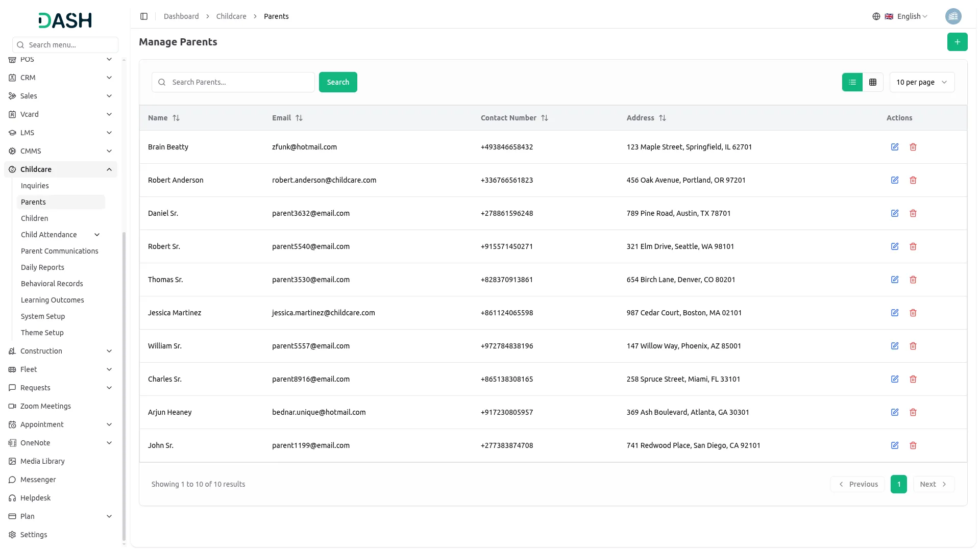Sort the Contact Number column
Image resolution: width=980 pixels, height=551 pixels.
[545, 118]
